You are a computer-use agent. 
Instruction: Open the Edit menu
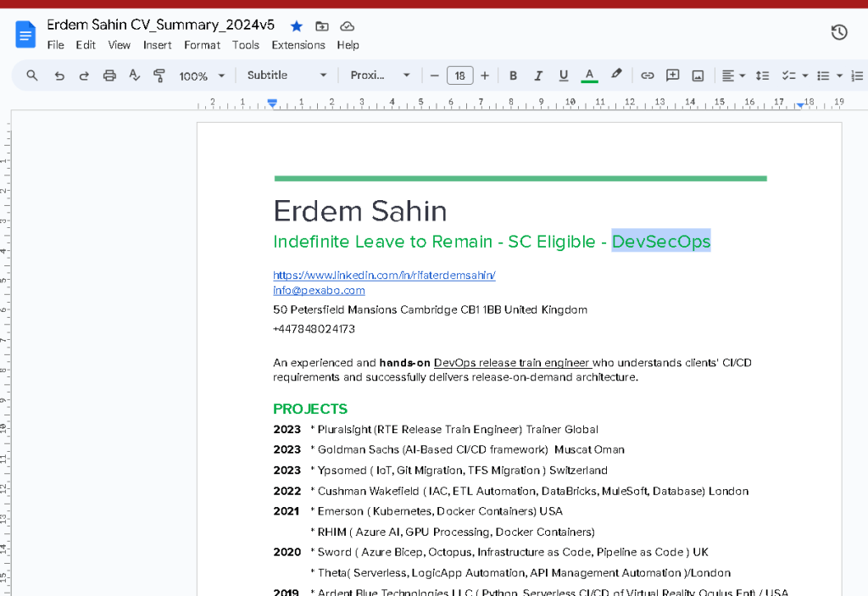pyautogui.click(x=86, y=45)
